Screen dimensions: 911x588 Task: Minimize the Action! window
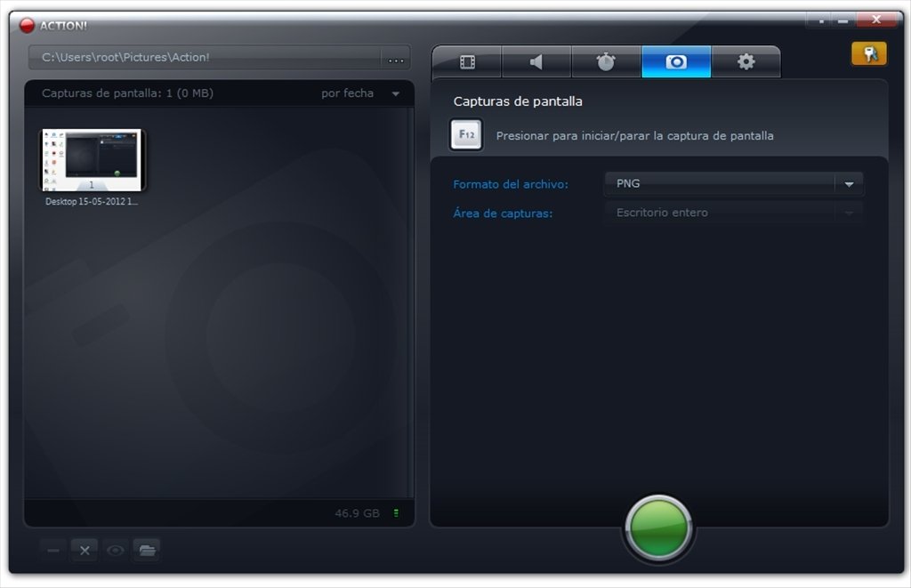point(843,21)
